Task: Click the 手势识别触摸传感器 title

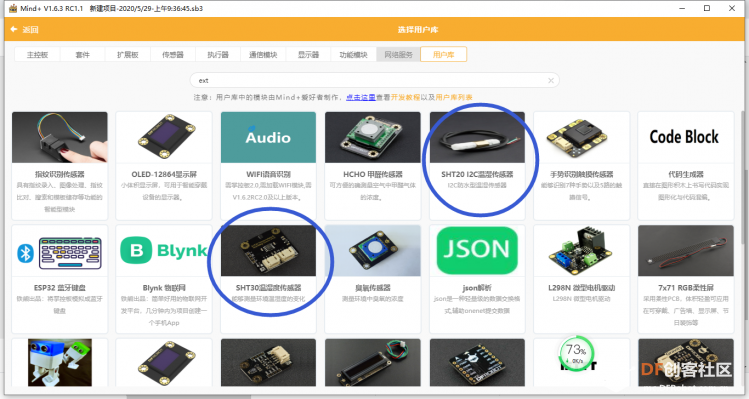Action: click(x=581, y=174)
